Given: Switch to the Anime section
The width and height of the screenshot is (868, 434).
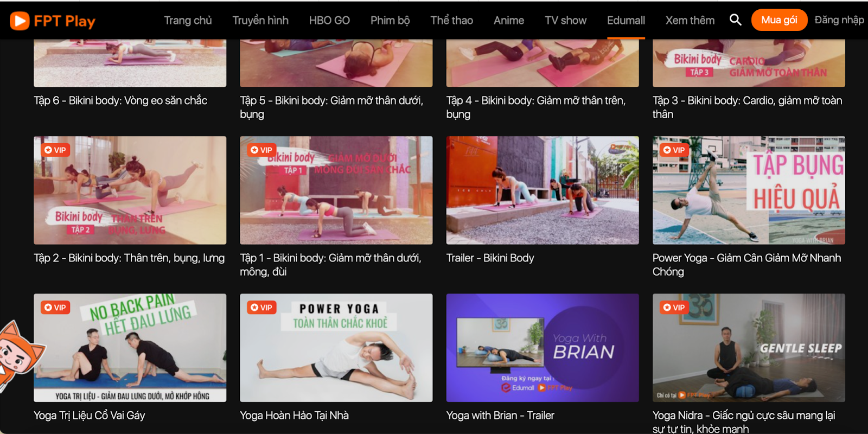Looking at the screenshot, I should pos(509,20).
